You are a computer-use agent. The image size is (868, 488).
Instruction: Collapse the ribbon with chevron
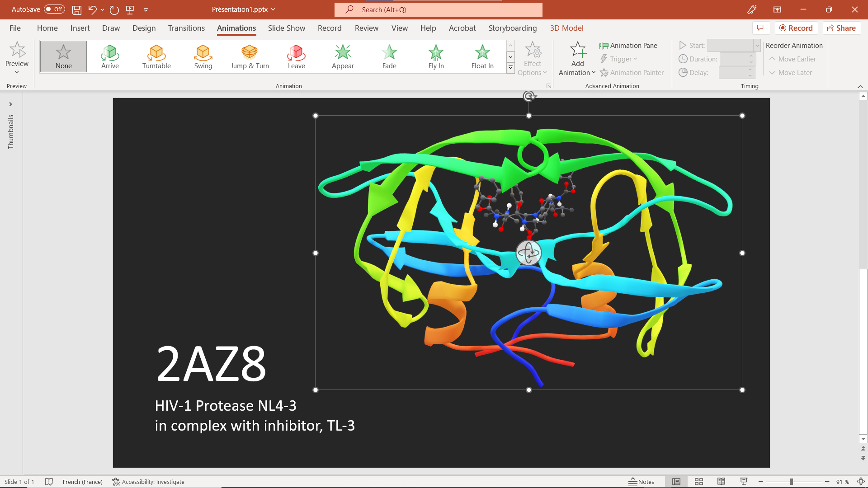860,86
